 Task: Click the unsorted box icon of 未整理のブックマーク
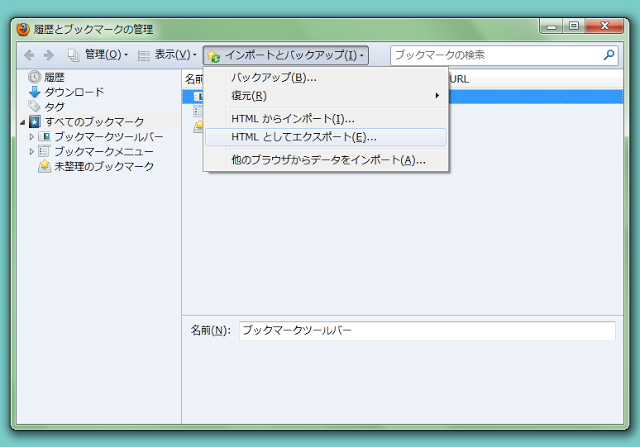pyautogui.click(x=44, y=166)
